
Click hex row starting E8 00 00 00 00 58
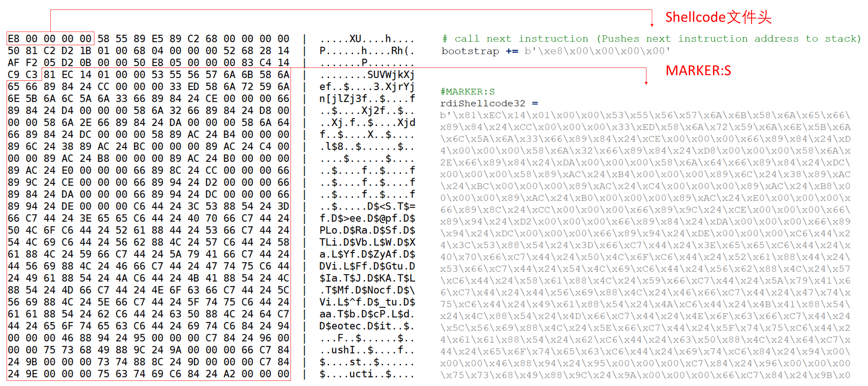click(x=148, y=39)
